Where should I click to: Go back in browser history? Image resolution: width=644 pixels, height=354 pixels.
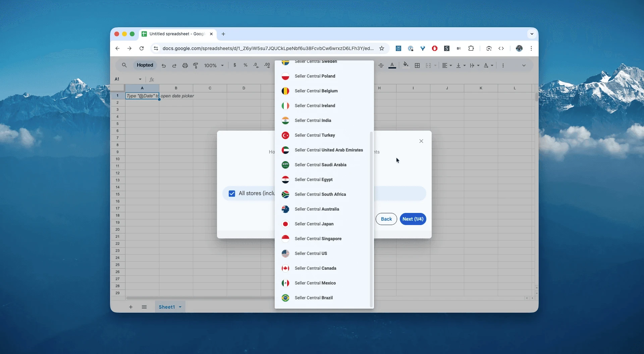(x=117, y=48)
